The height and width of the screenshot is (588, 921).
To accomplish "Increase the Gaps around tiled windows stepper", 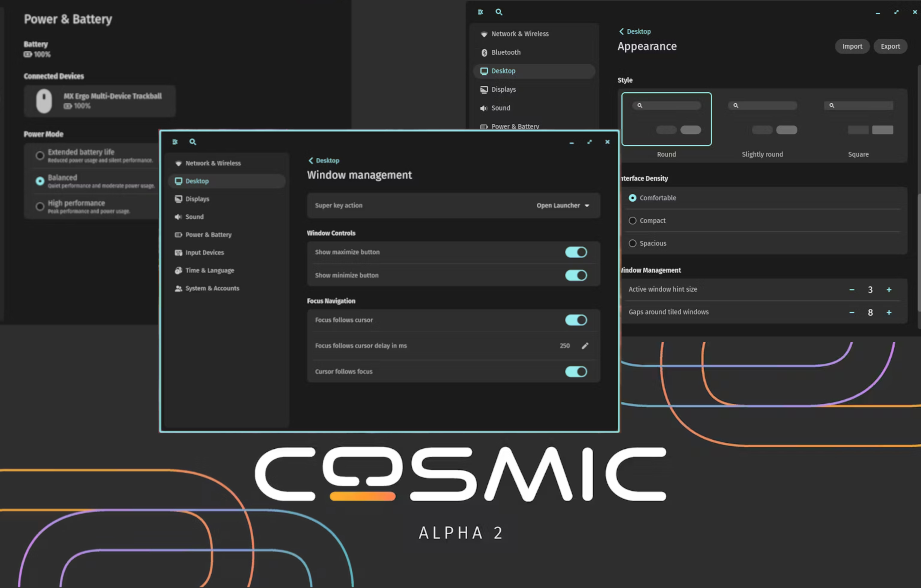I will [x=890, y=312].
